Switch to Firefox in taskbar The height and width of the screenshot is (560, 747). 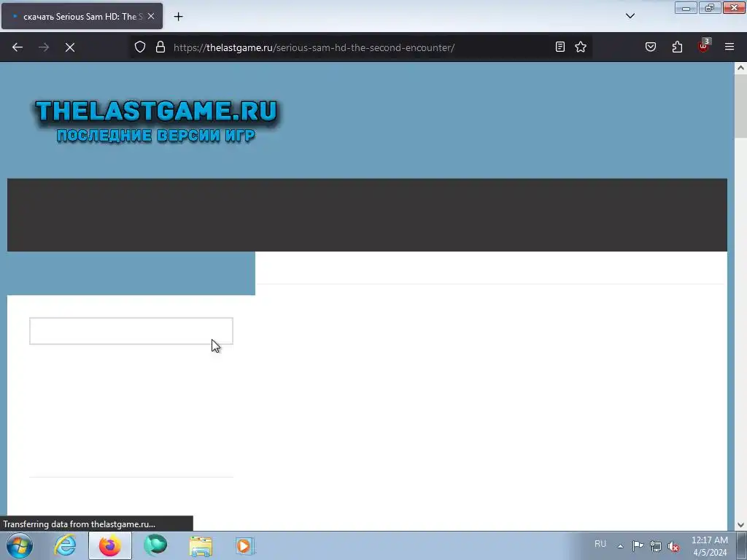click(110, 545)
